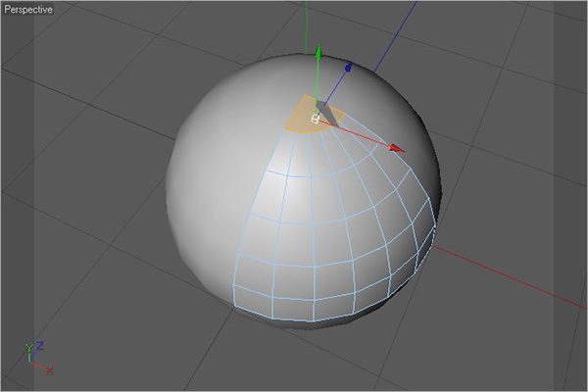
Task: Click the green Y-axis arrow handle
Action: (x=318, y=52)
